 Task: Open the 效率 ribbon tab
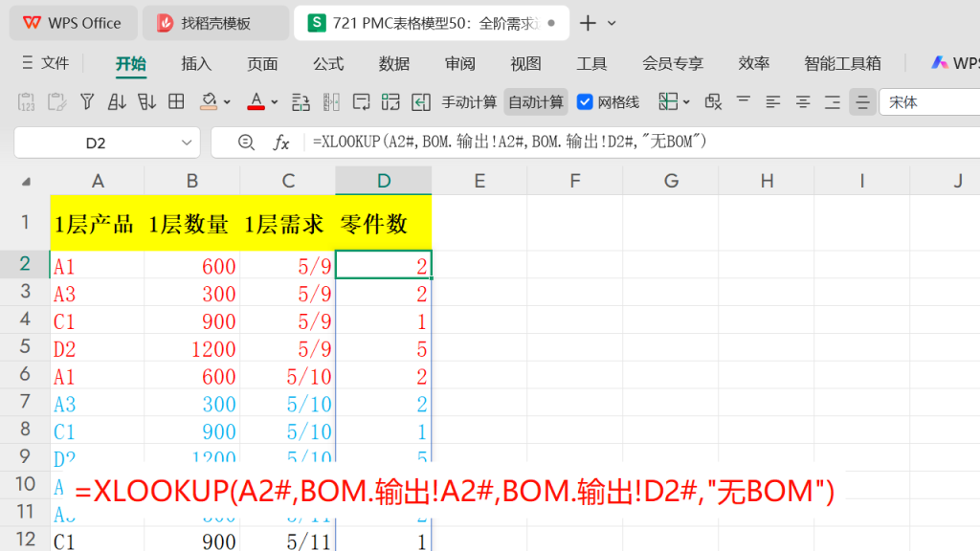pos(754,64)
